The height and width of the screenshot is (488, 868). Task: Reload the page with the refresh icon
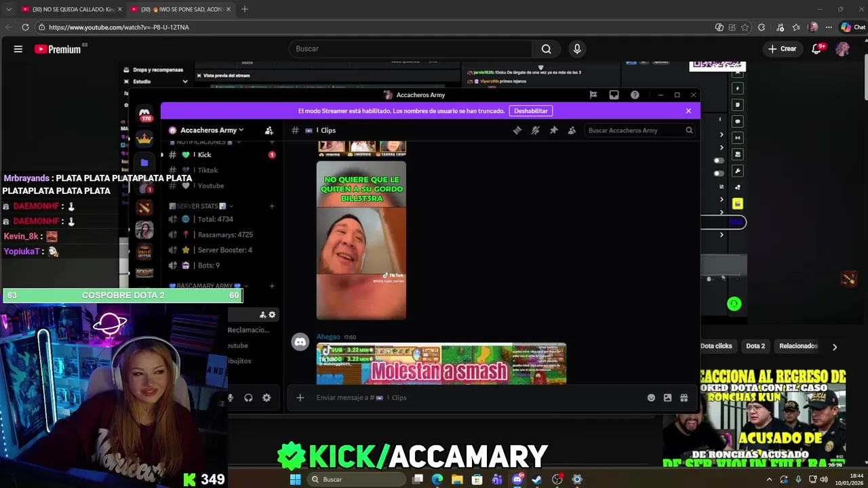click(25, 27)
